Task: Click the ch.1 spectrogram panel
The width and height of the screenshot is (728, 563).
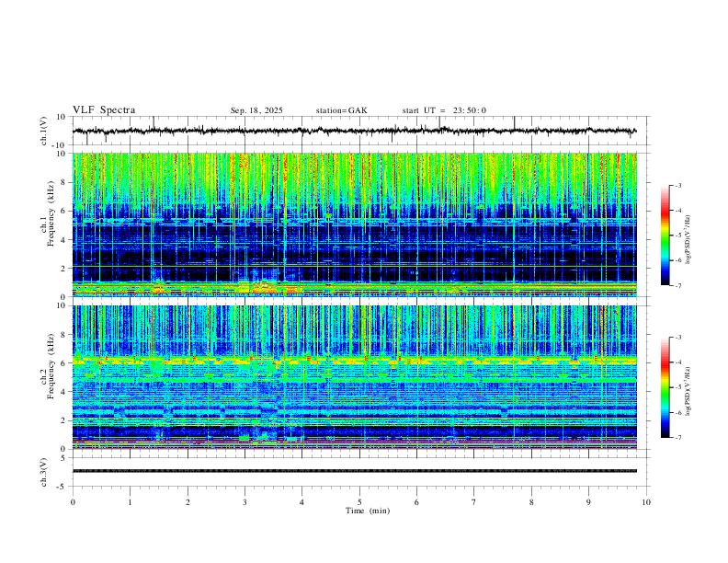Action: click(355, 224)
